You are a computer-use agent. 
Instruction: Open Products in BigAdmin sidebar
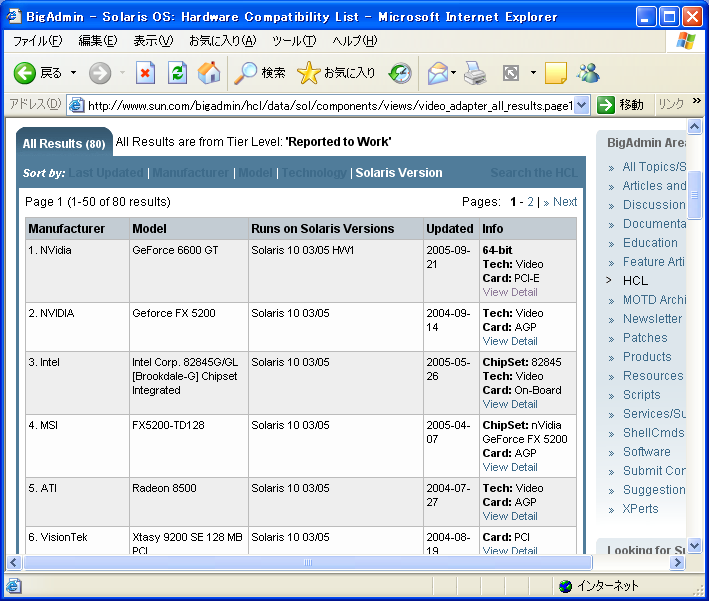647,357
